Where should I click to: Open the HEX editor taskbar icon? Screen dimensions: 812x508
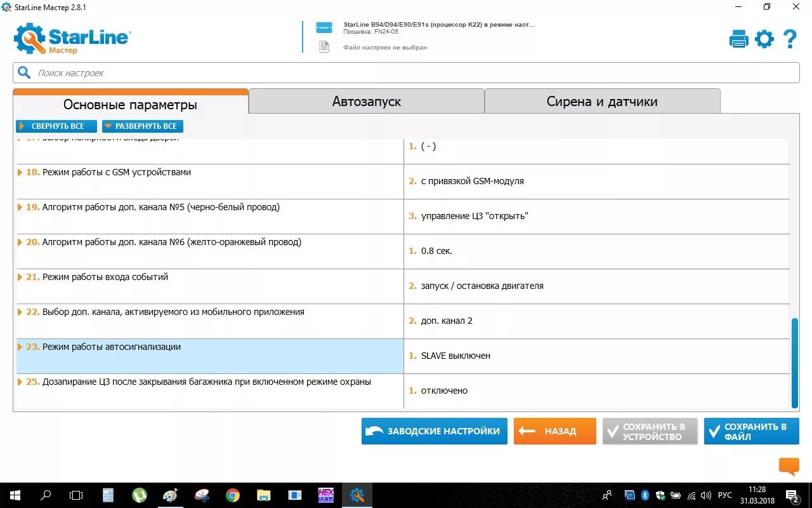pyautogui.click(x=326, y=495)
